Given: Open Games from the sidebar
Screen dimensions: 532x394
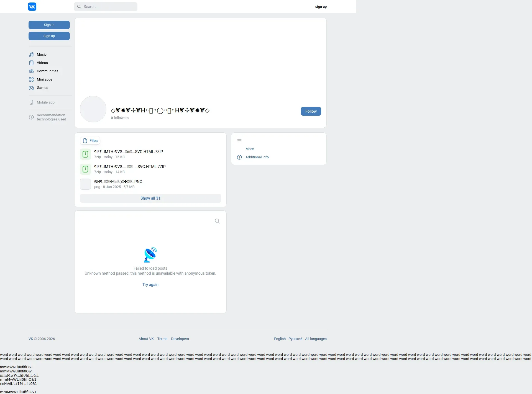Looking at the screenshot, I should (42, 88).
